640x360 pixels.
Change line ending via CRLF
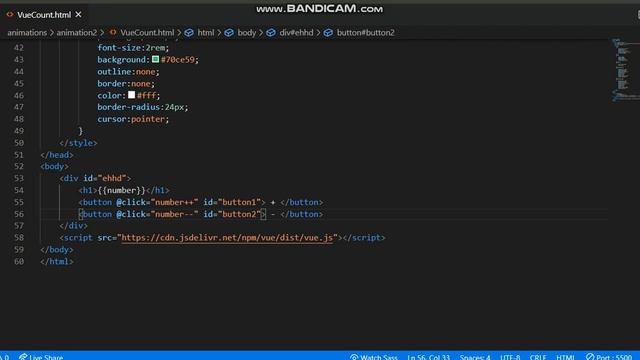pos(538,357)
